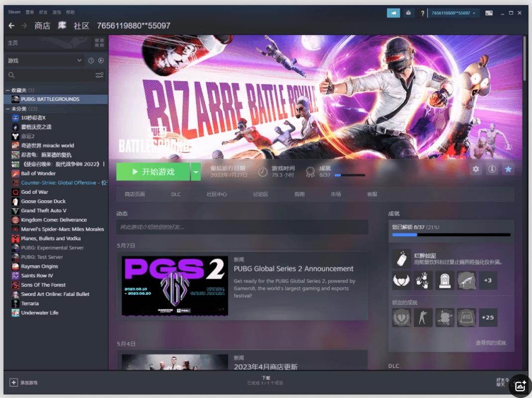Select the handprints achievement icon

pyautogui.click(x=423, y=280)
